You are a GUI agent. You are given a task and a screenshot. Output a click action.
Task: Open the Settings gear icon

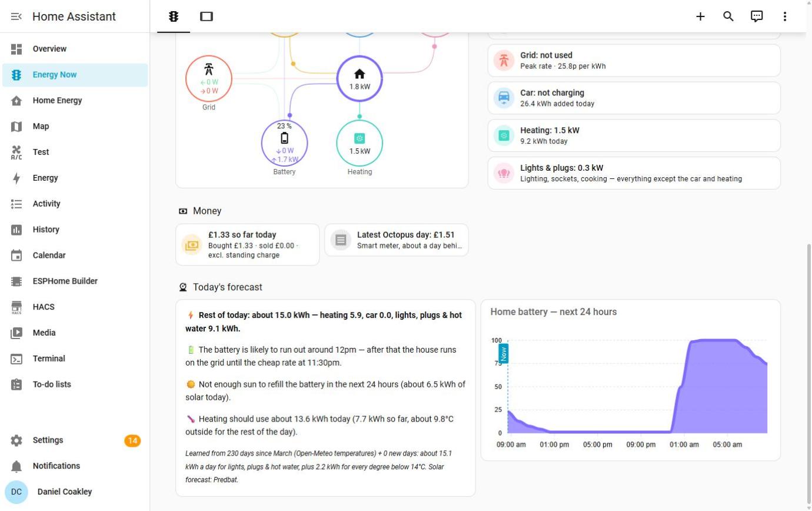(16, 440)
